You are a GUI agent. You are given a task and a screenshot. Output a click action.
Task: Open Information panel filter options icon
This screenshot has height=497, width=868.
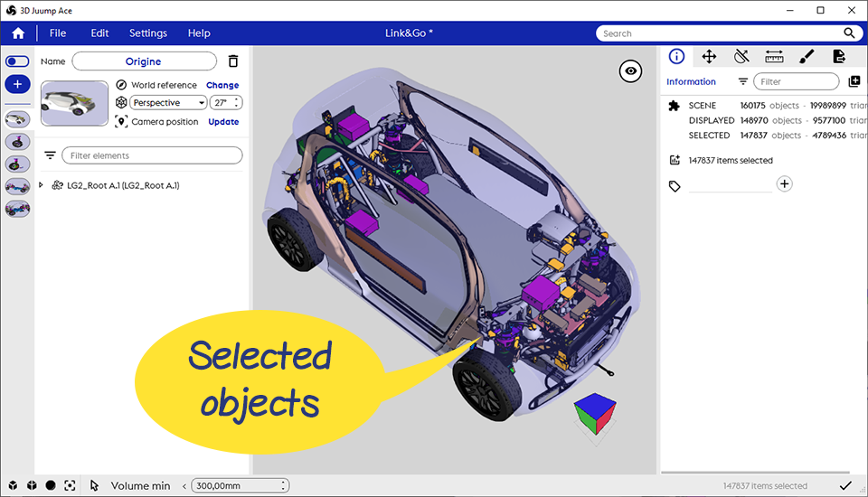point(743,81)
